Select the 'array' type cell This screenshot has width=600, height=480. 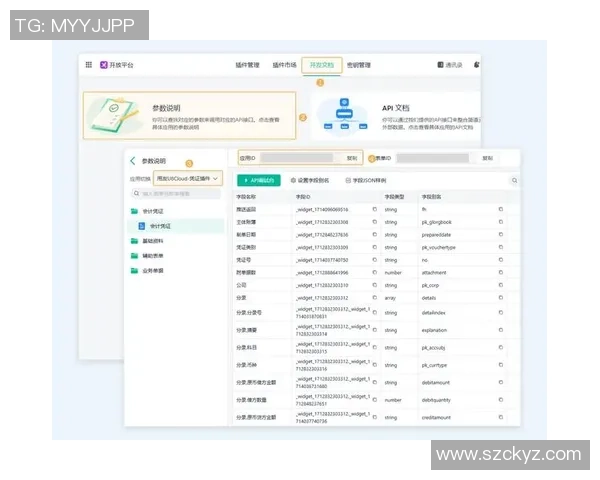point(390,298)
